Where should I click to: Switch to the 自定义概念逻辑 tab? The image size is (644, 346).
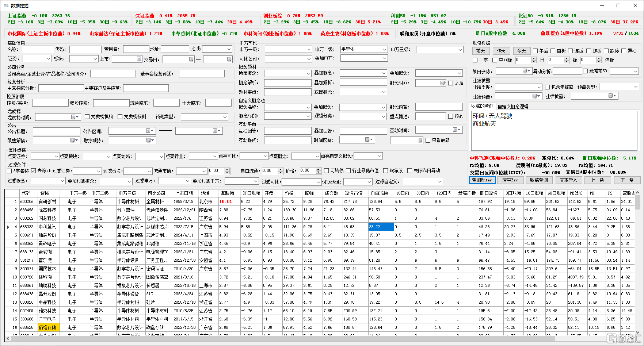(x=513, y=107)
